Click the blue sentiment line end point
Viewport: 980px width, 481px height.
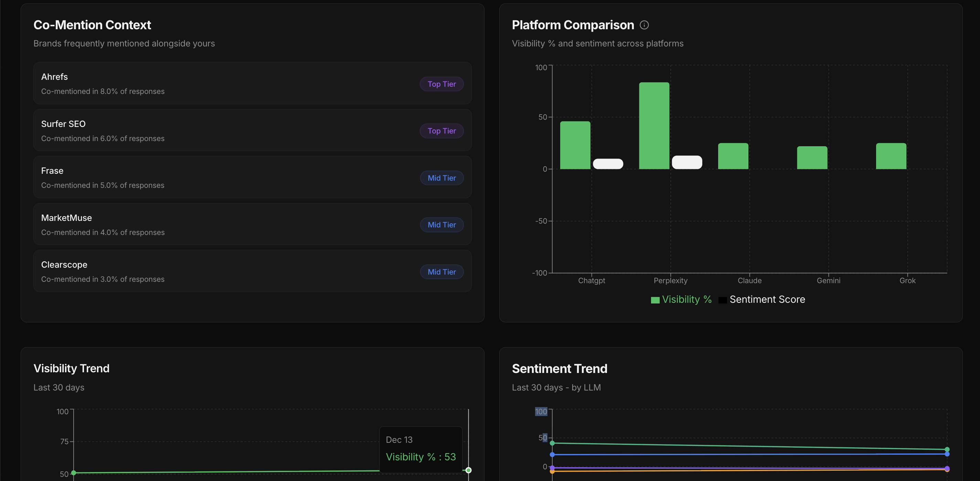pyautogui.click(x=947, y=454)
